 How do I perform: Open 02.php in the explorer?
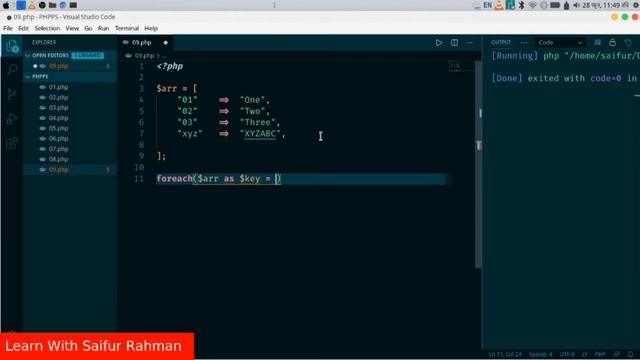pyautogui.click(x=58, y=97)
